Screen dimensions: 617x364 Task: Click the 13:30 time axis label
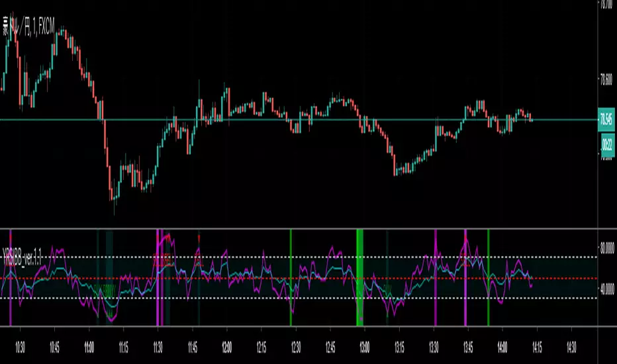tap(433, 347)
